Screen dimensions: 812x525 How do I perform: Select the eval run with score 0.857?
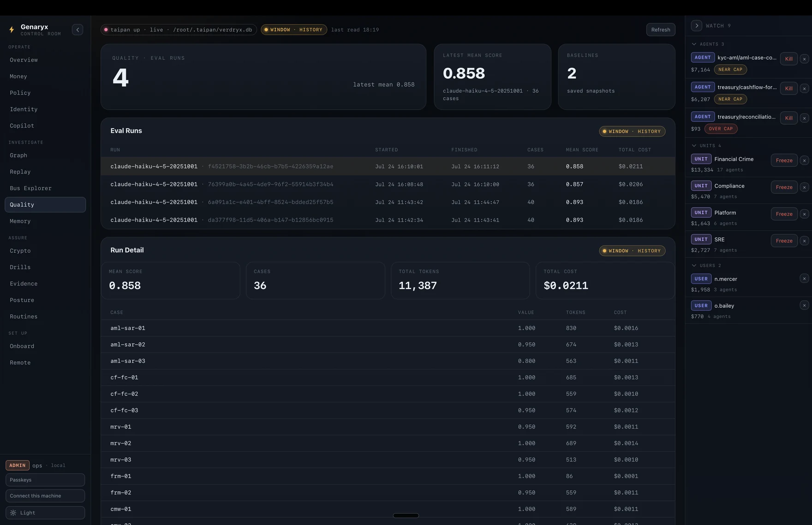388,184
